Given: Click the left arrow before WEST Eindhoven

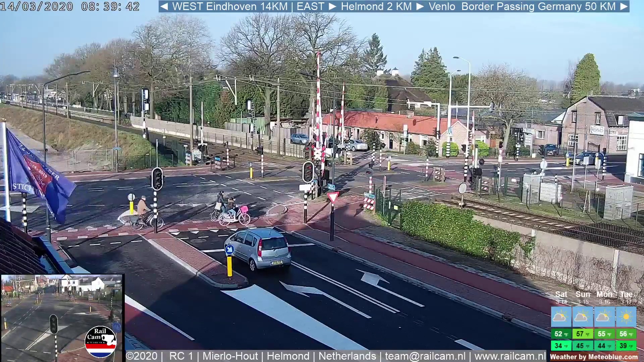Looking at the screenshot, I should coord(164,6).
